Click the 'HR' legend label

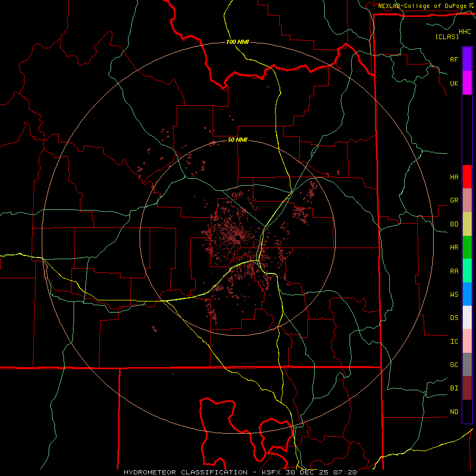(x=454, y=248)
